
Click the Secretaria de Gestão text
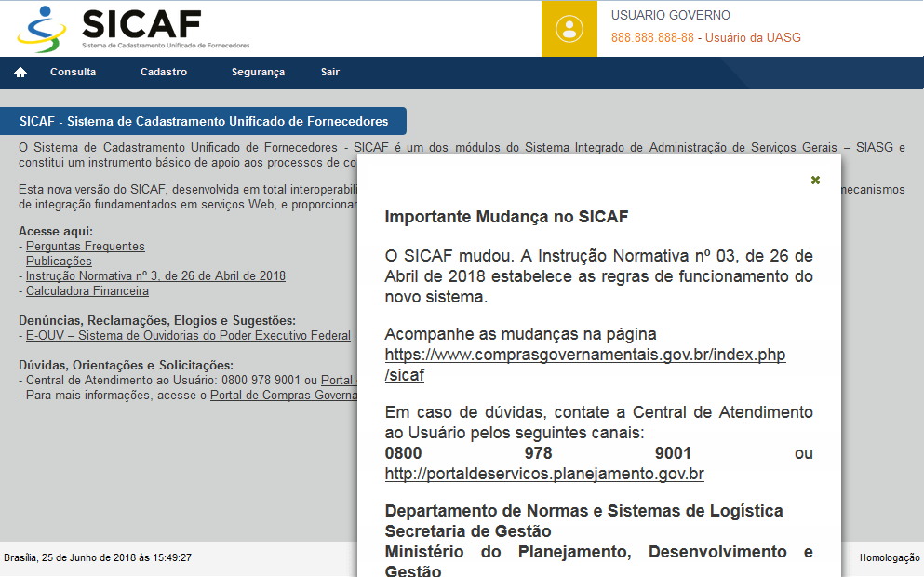point(468,531)
